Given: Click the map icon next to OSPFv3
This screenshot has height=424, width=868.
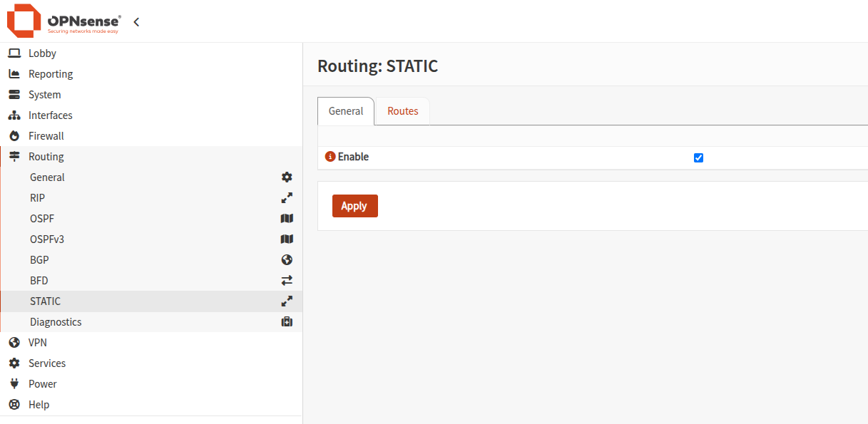Looking at the screenshot, I should coord(287,239).
